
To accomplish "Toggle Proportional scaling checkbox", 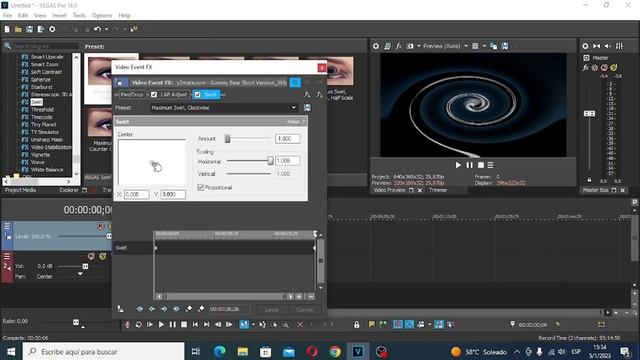I will click(200, 187).
